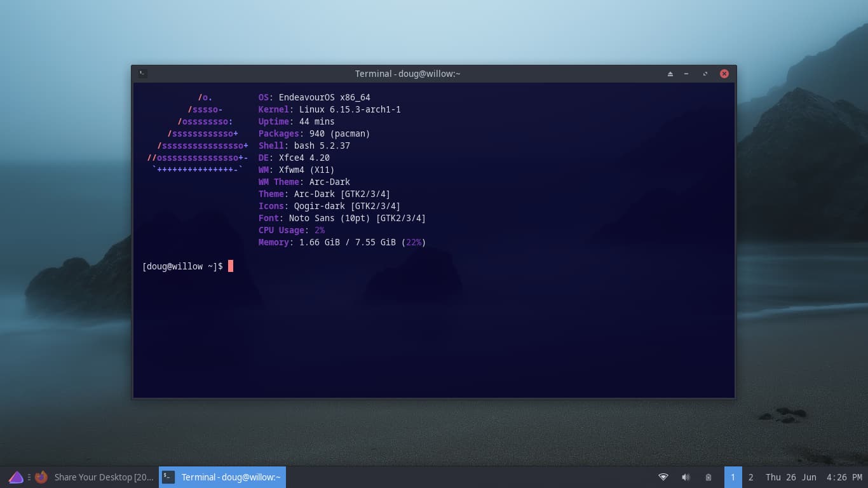The height and width of the screenshot is (488, 868).
Task: Minimize the Terminal window
Action: 686,74
